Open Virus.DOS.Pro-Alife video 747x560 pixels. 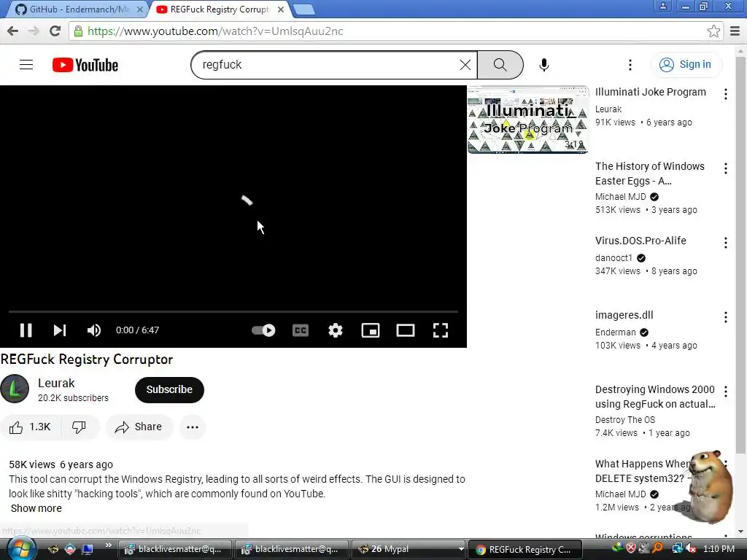640,241
